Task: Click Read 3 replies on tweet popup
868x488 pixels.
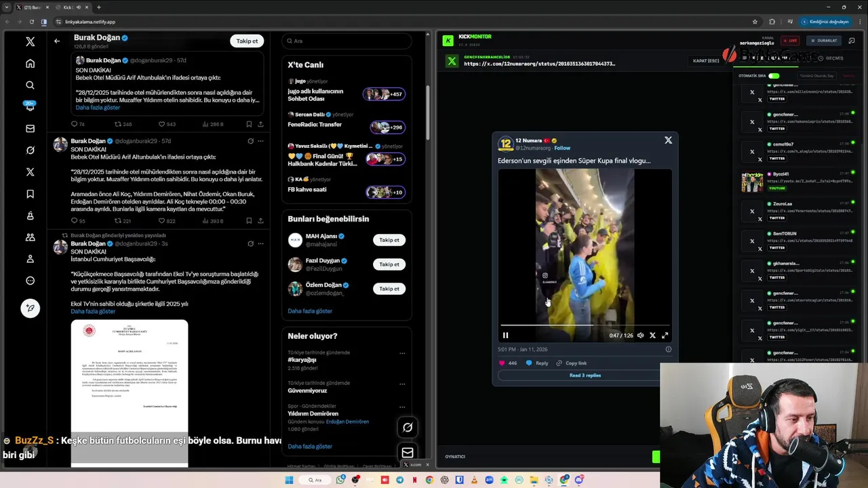Action: tap(585, 375)
